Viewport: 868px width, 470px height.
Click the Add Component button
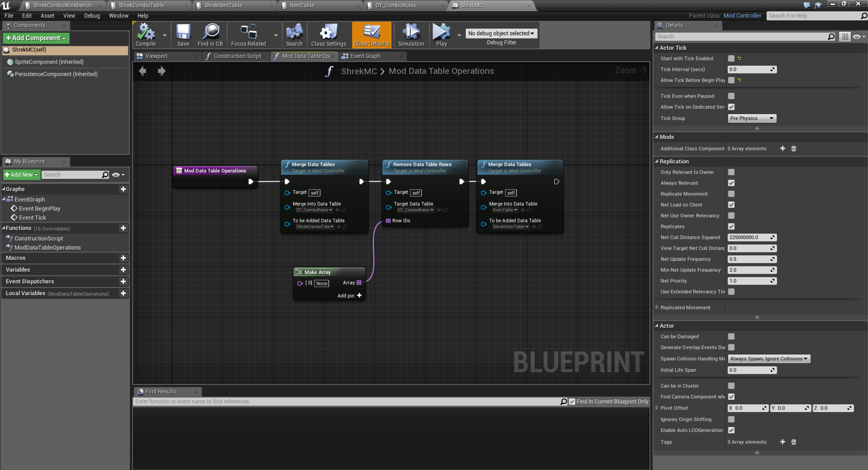coord(36,38)
